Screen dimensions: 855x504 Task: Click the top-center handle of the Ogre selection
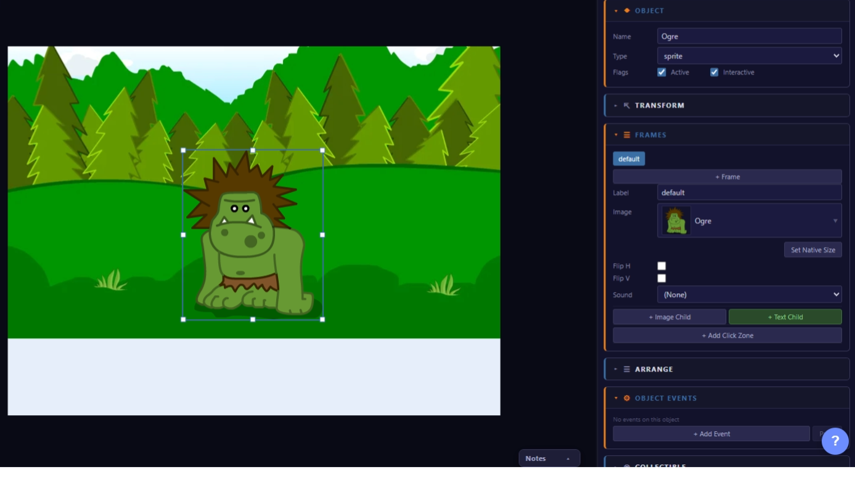253,150
